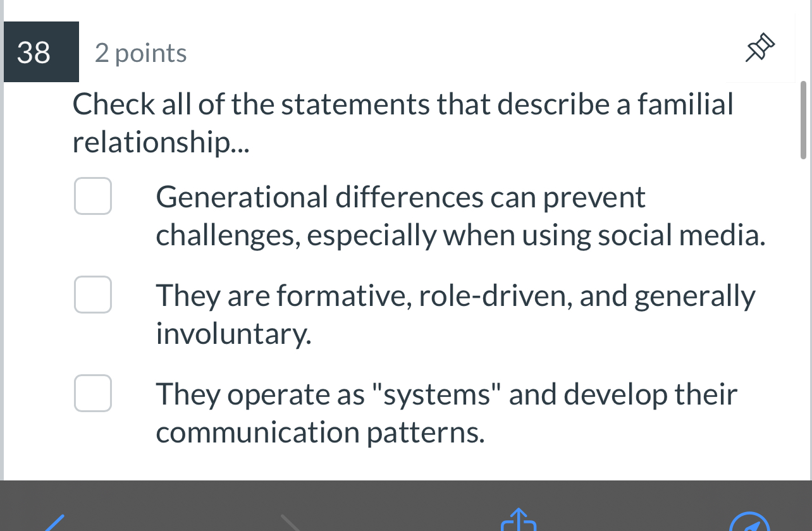Click the dark question header bar
812x531 pixels.
tap(40, 52)
